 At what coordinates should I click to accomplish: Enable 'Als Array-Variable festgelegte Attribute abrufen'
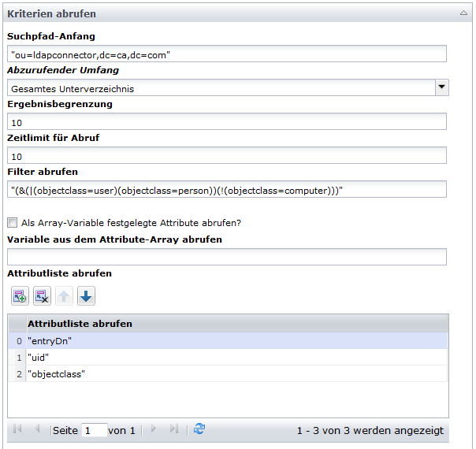(x=13, y=223)
